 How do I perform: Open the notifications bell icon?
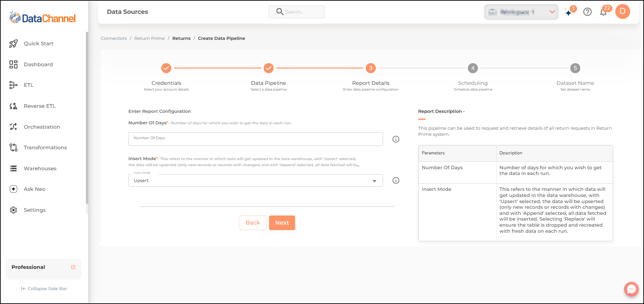(x=603, y=12)
